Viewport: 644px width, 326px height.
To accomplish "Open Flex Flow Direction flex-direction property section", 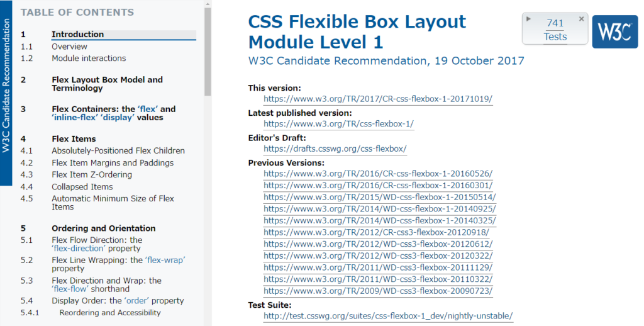I will click(97, 244).
